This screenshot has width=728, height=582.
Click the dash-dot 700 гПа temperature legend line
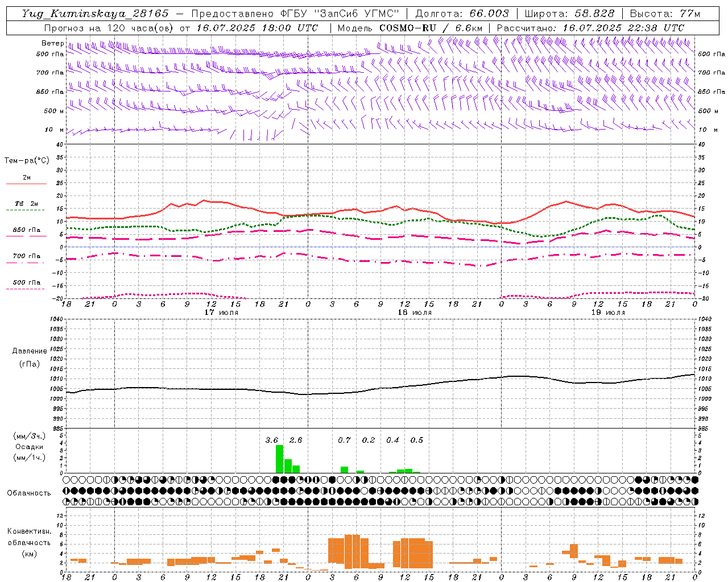[x=25, y=263]
